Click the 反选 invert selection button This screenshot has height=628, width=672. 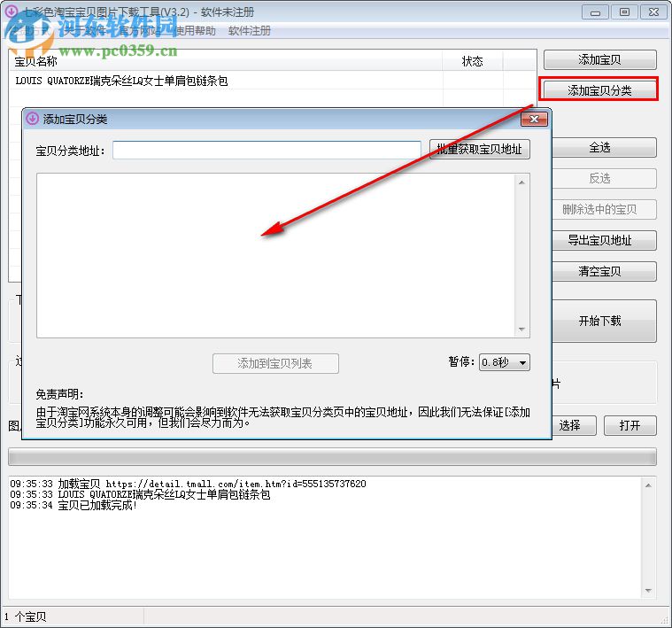[x=604, y=178]
